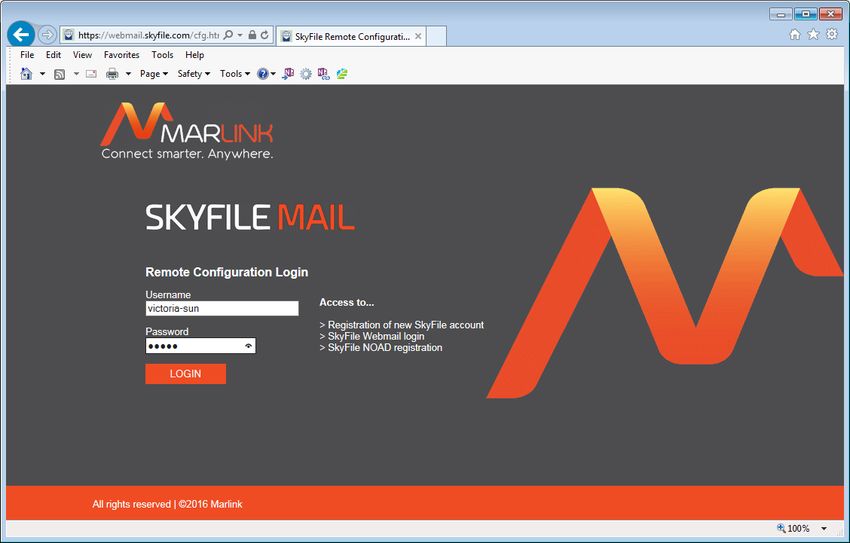This screenshot has width=850, height=543.
Task: Click the Forward navigation arrow
Action: 48,35
